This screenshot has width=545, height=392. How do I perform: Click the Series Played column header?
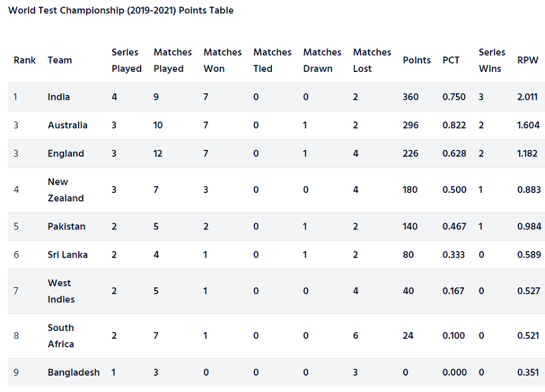coord(127,60)
